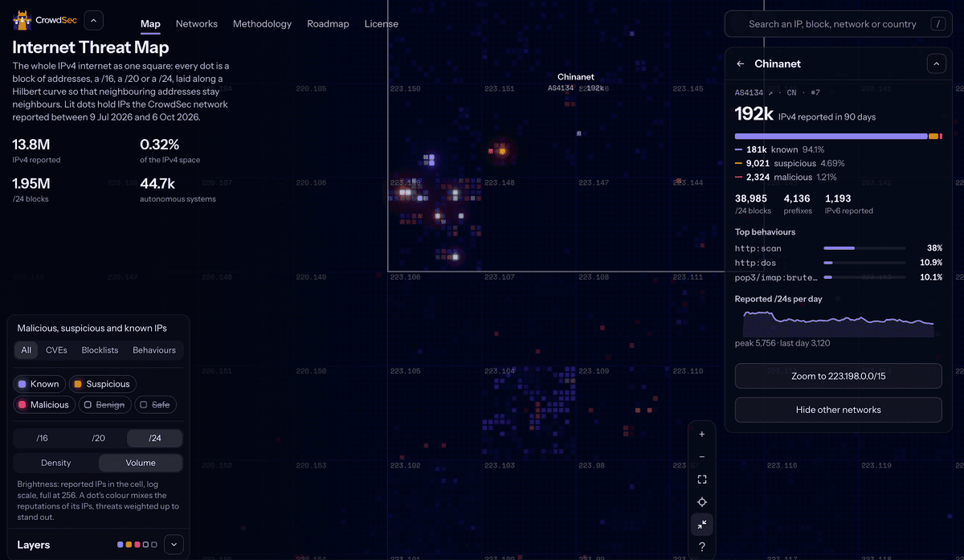The width and height of the screenshot is (964, 560).
Task: Click the '13.8M IPv4 reported' statistic
Action: click(36, 150)
